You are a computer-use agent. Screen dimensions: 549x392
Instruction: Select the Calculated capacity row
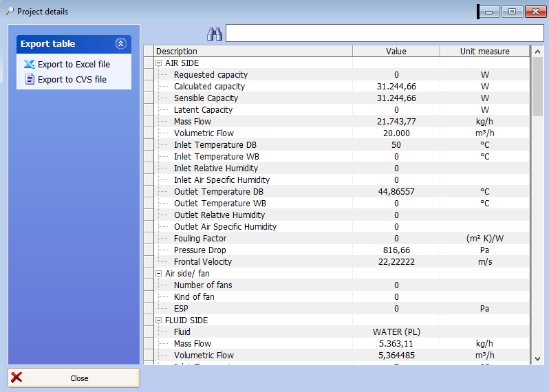click(x=341, y=87)
